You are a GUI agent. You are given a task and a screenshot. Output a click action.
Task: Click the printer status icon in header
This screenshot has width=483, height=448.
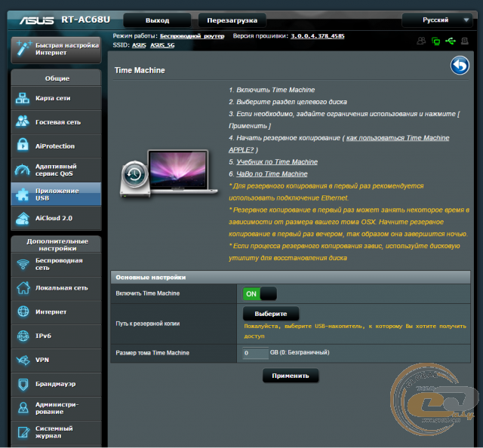tap(465, 41)
